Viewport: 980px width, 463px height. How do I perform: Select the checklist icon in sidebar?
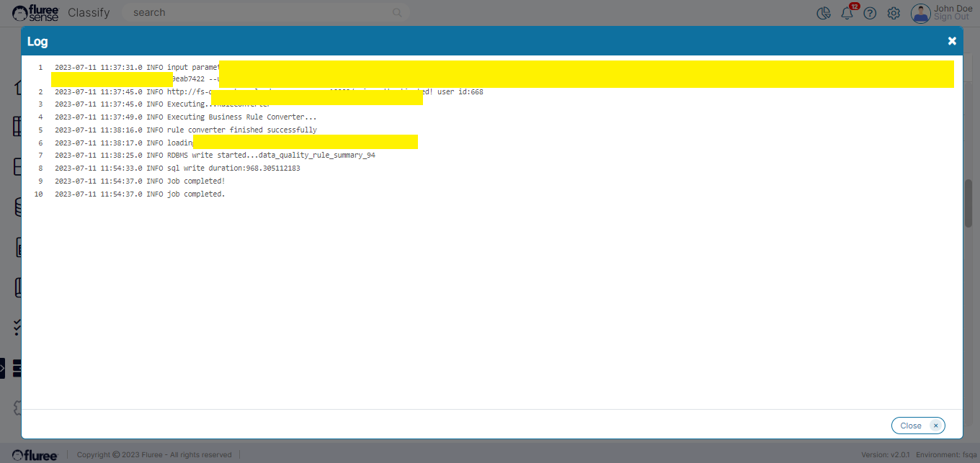[17, 328]
